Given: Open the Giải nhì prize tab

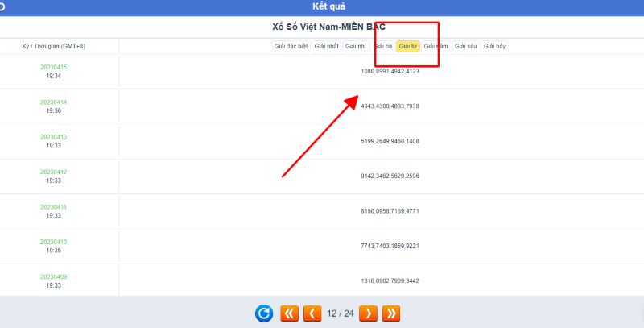Looking at the screenshot, I should pos(356,47).
